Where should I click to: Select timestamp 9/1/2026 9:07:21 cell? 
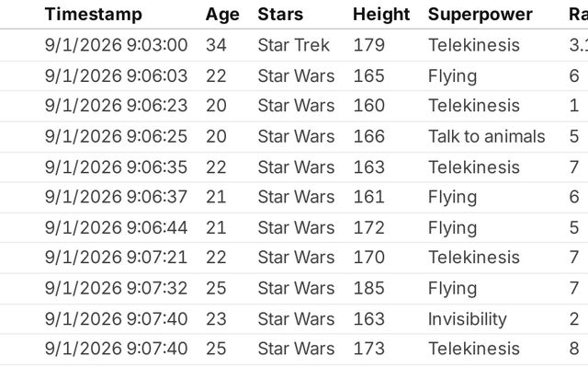[117, 258]
